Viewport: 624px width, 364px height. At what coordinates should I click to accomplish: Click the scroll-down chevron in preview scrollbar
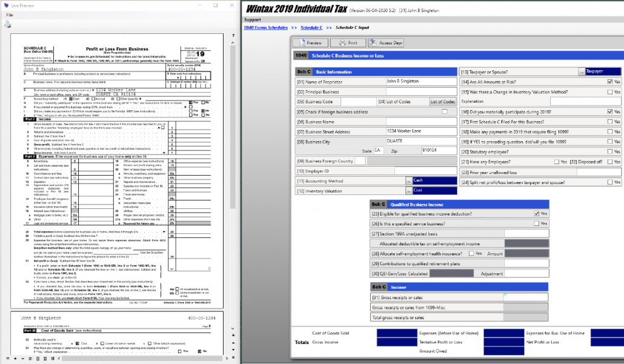point(233,329)
